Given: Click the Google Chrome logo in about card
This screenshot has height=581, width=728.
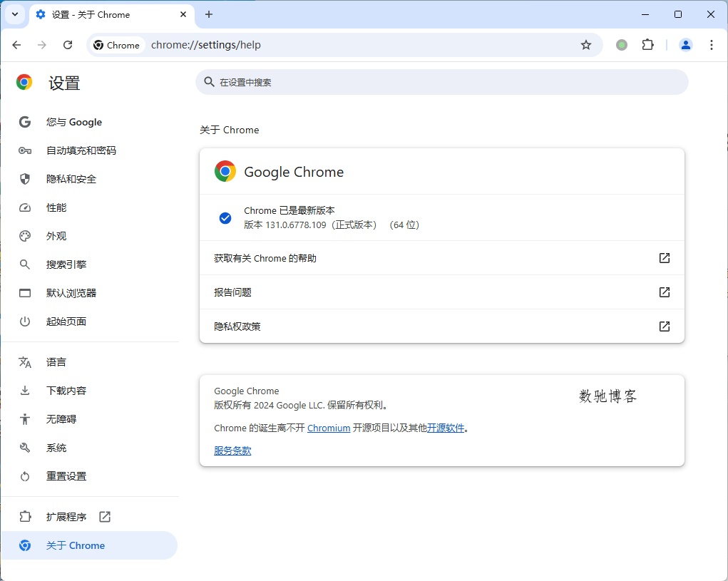Looking at the screenshot, I should pyautogui.click(x=225, y=171).
